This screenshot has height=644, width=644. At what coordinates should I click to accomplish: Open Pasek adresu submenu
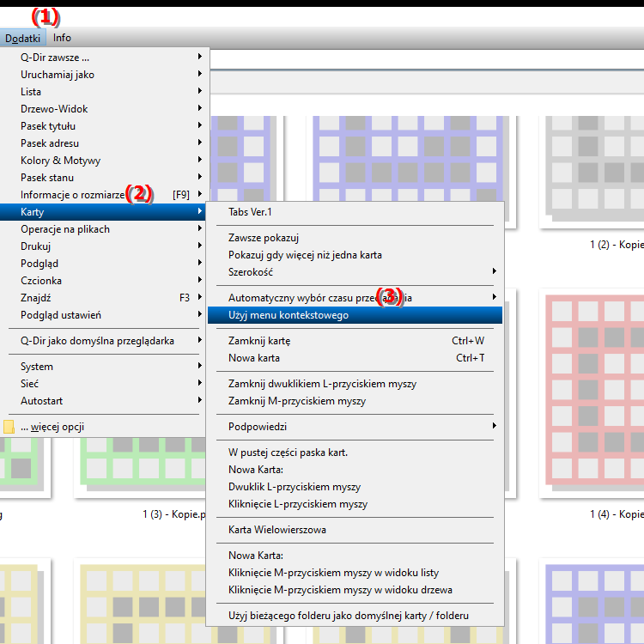pos(105,143)
